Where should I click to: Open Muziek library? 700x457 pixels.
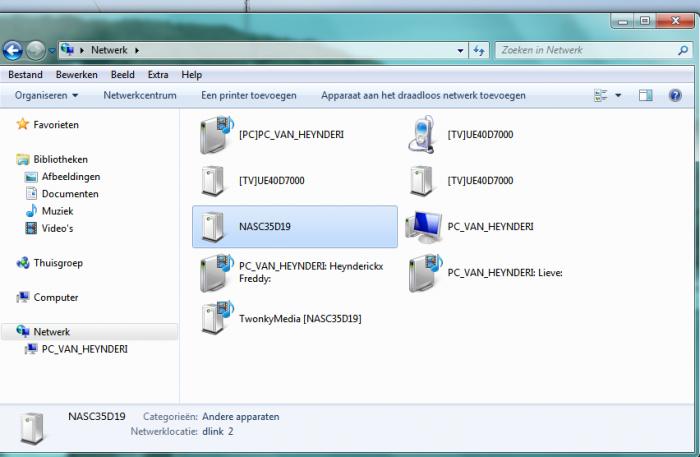[57, 211]
